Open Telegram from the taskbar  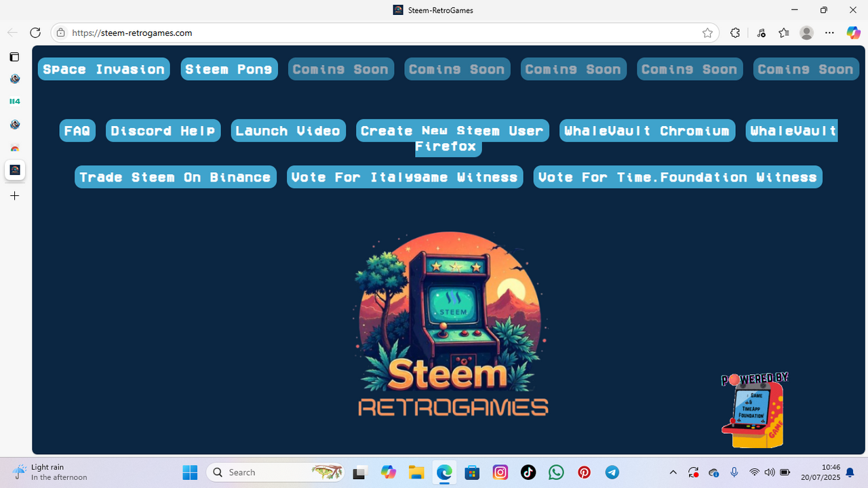pos(612,472)
